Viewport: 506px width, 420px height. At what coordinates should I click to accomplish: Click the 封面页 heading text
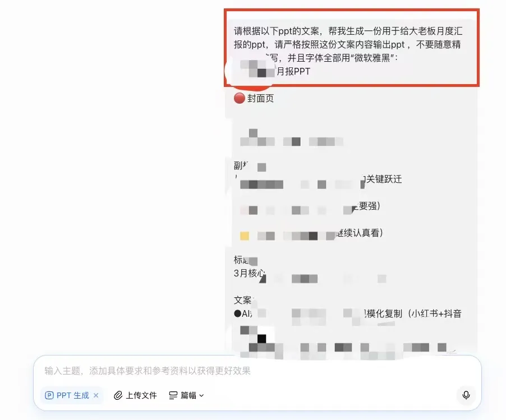pos(260,98)
